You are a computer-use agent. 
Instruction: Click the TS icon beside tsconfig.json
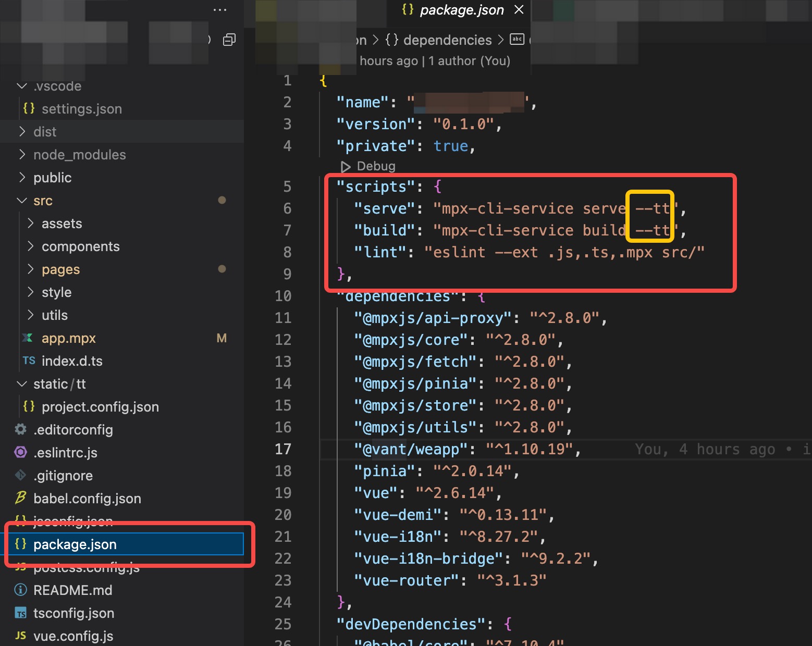(x=20, y=613)
